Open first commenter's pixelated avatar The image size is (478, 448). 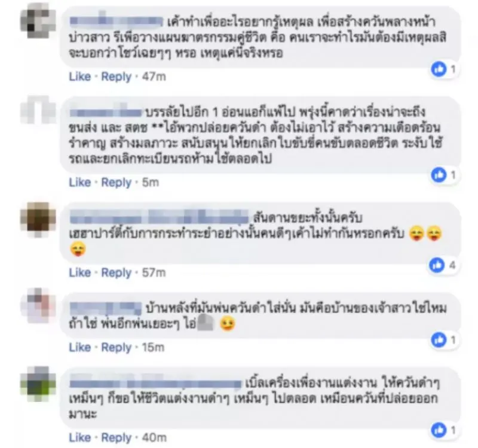38,22
